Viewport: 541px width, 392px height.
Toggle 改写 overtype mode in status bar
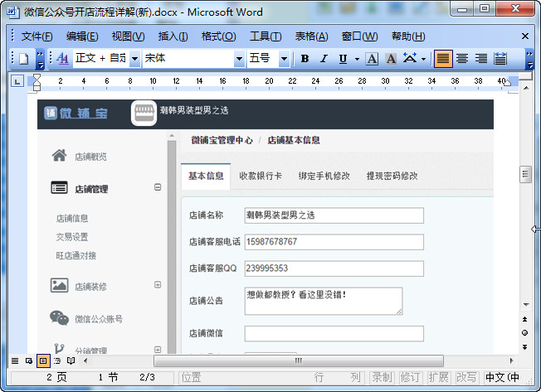pyautogui.click(x=466, y=378)
